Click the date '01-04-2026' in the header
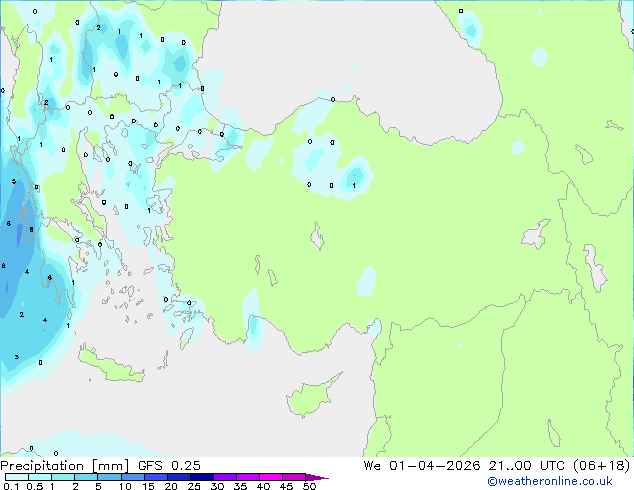The image size is (634, 490). click(x=435, y=466)
